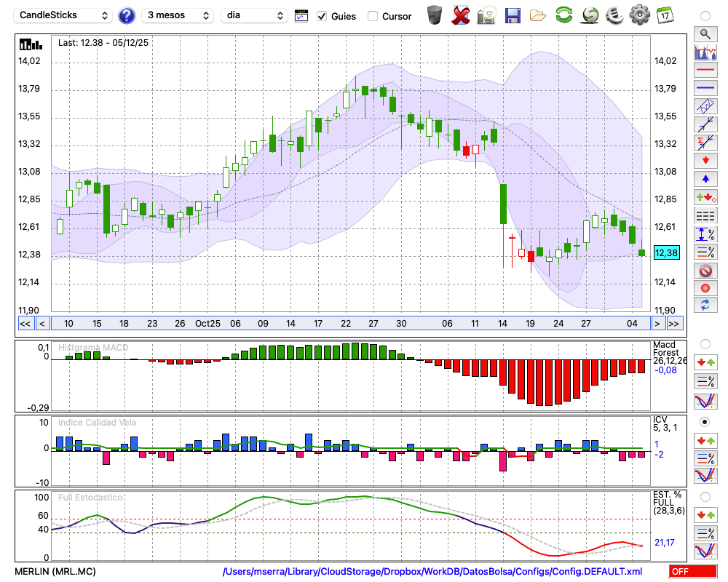728x582 pixels.
Task: Click the dollar sign refresh icon
Action: point(590,15)
